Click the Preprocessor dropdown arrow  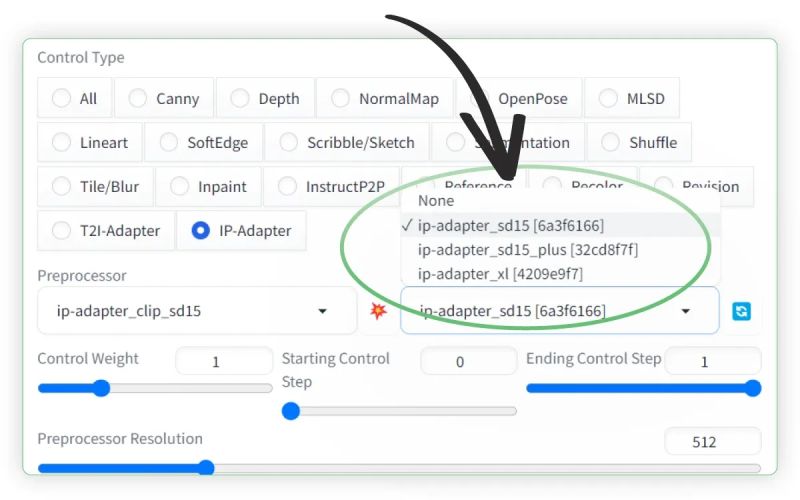tap(322, 311)
